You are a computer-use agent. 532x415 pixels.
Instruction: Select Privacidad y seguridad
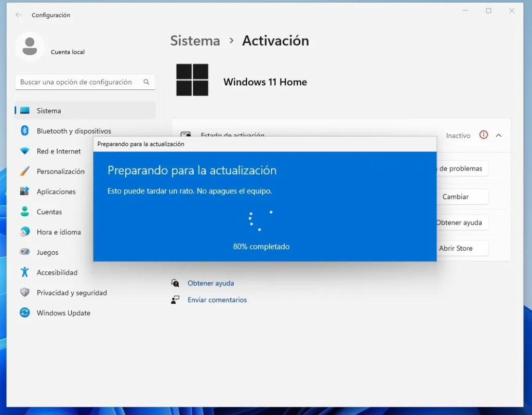(x=85, y=292)
